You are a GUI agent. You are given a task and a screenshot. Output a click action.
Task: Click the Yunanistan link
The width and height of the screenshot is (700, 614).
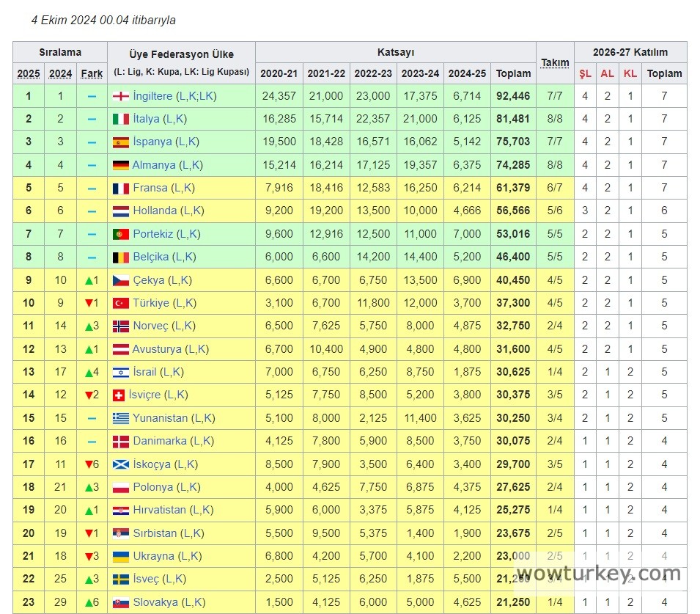160,418
